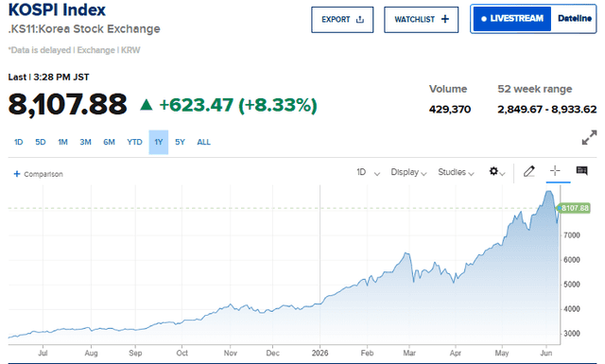
Task: Click the Mar label on time axis
Action: pos(409,353)
